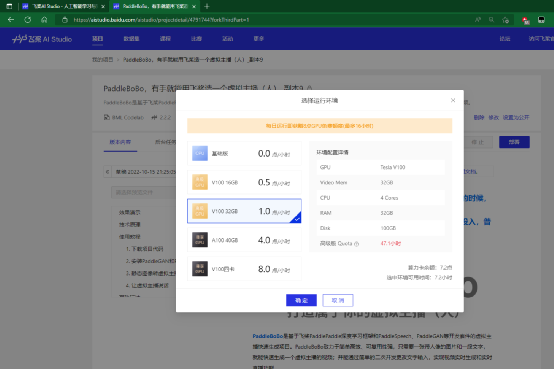Select the V100四卡 environment option
The height and width of the screenshot is (369, 554).
[x=244, y=269]
